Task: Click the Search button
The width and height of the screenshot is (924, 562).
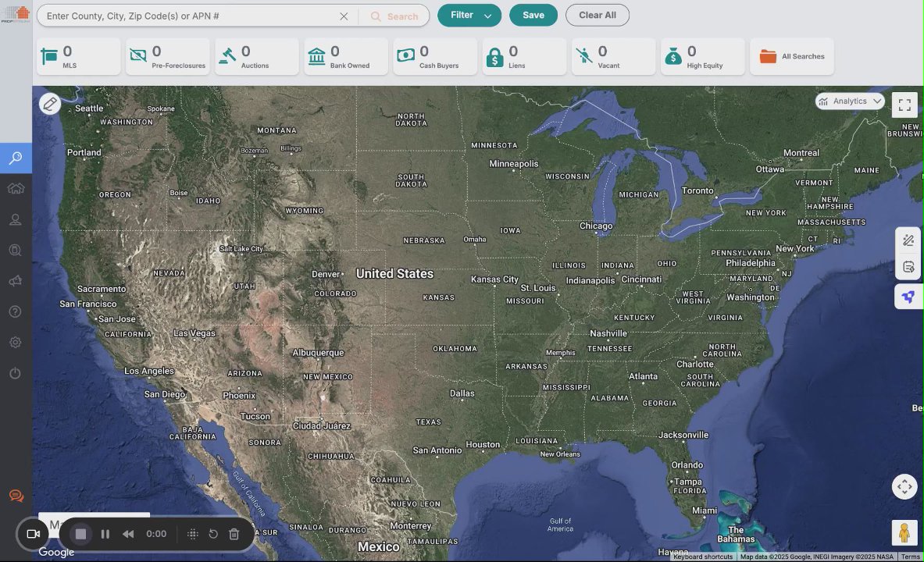Action: (394, 16)
